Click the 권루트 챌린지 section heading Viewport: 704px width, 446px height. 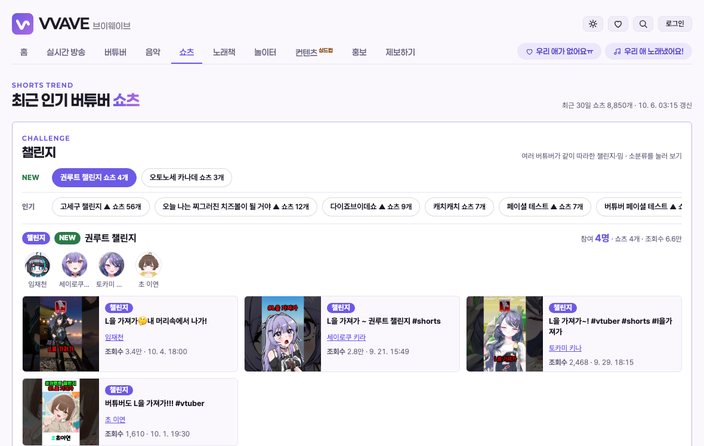pos(110,238)
